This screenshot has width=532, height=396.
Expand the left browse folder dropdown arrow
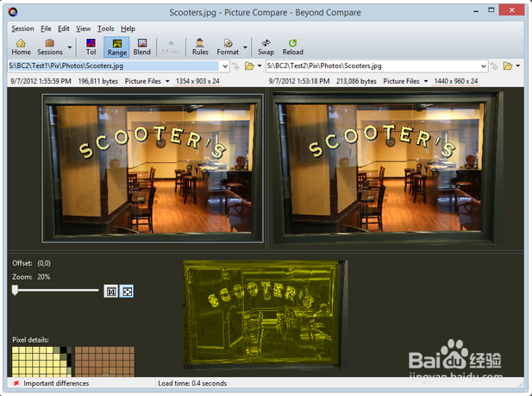[x=260, y=66]
